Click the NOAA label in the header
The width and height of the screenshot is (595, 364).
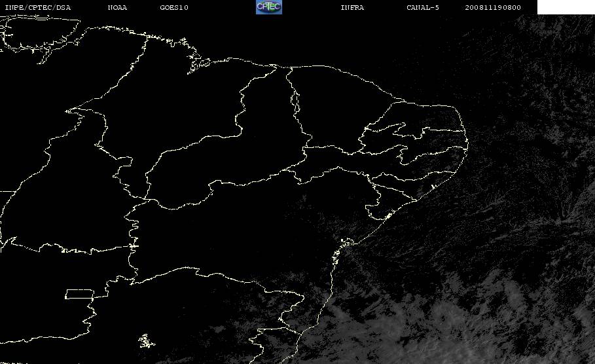pos(117,7)
